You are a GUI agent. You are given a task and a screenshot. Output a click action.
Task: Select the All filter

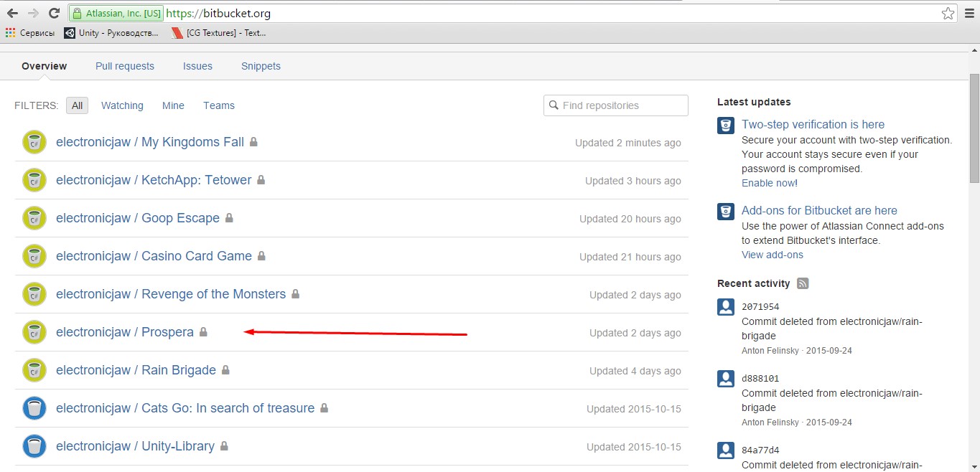(77, 105)
